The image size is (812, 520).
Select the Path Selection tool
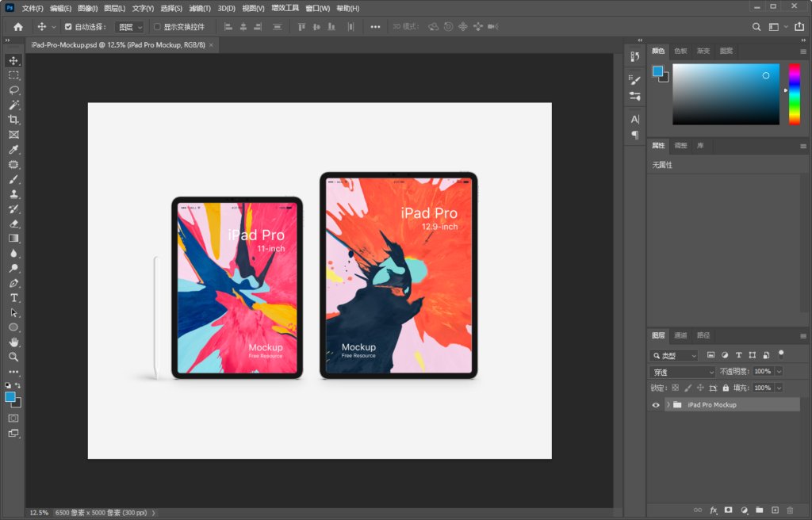13,313
